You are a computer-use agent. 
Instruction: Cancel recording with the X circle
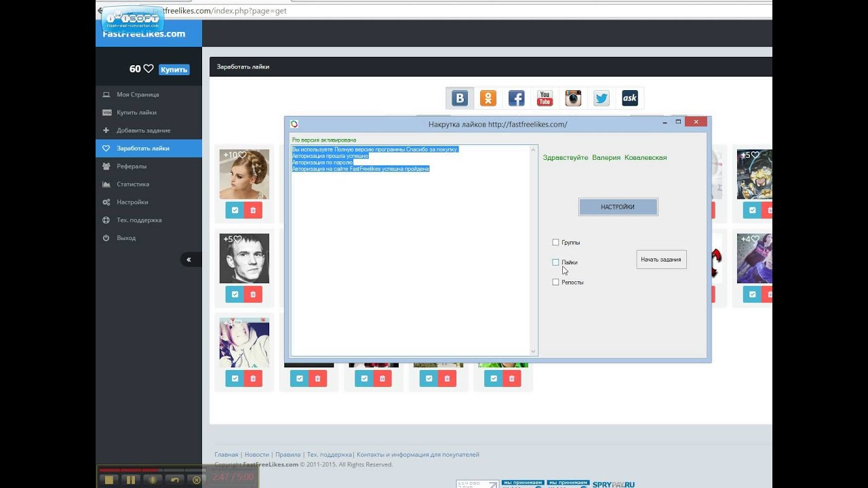(197, 480)
